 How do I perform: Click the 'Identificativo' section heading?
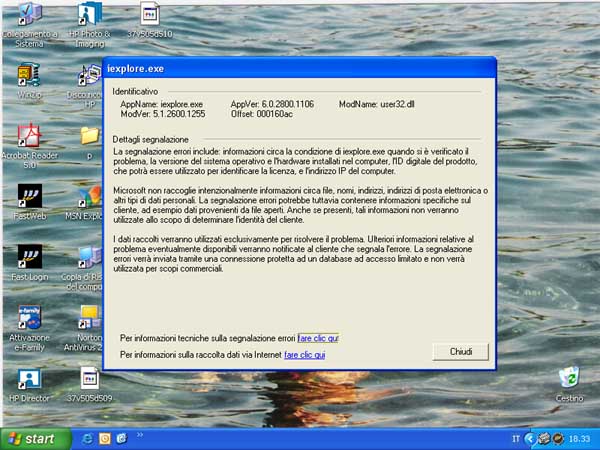[135, 92]
